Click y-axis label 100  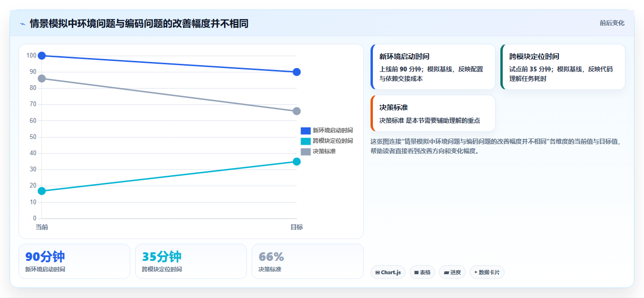(31, 56)
